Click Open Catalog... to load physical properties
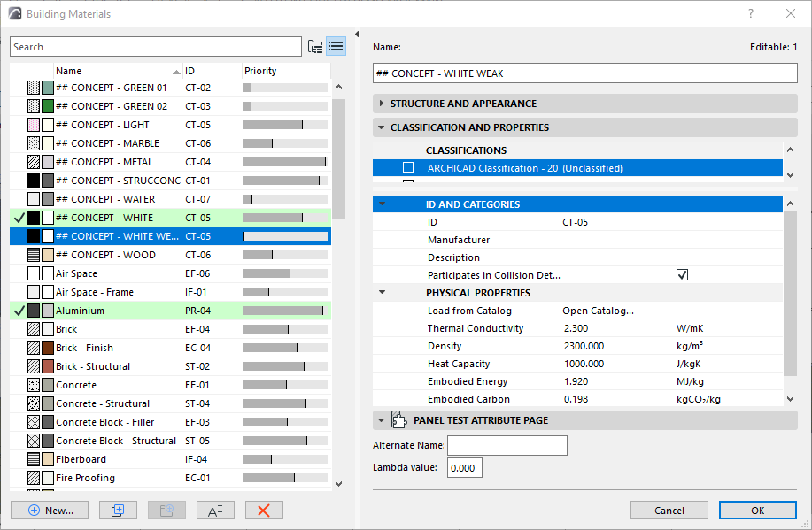 pos(598,311)
